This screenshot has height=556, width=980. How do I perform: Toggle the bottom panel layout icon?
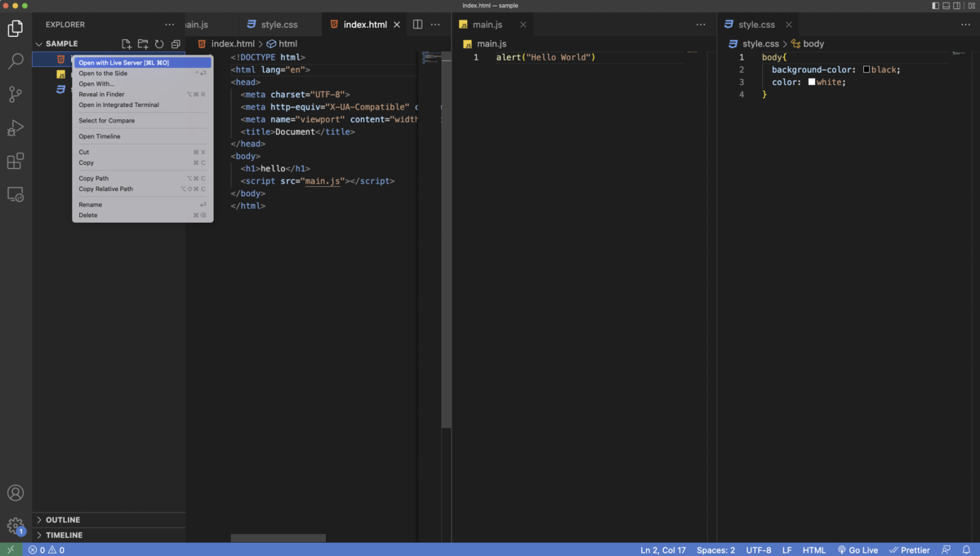click(947, 6)
